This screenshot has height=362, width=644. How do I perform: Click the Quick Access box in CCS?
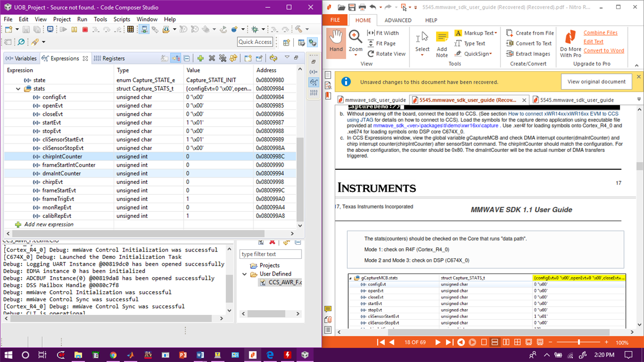pos(256,42)
